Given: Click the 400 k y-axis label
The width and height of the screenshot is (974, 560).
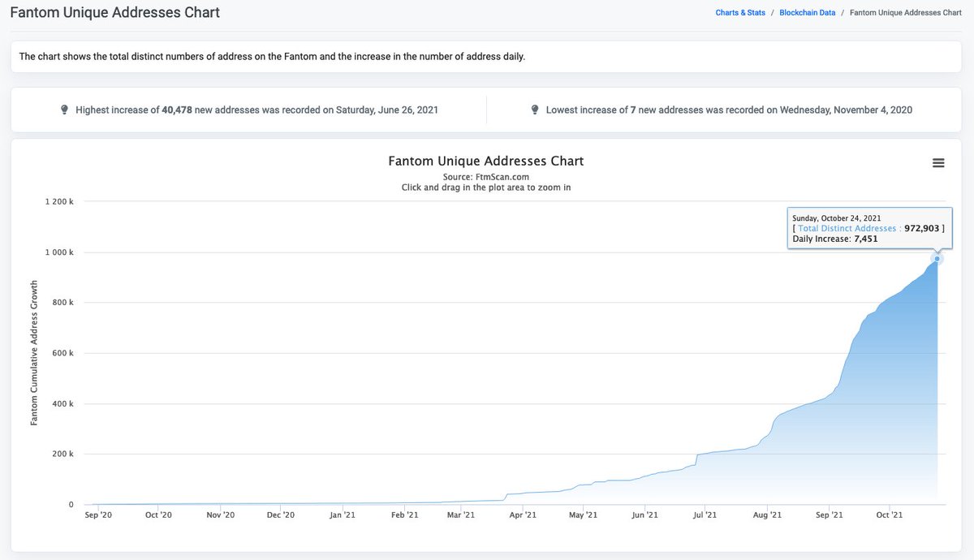Looking at the screenshot, I should pos(62,404).
